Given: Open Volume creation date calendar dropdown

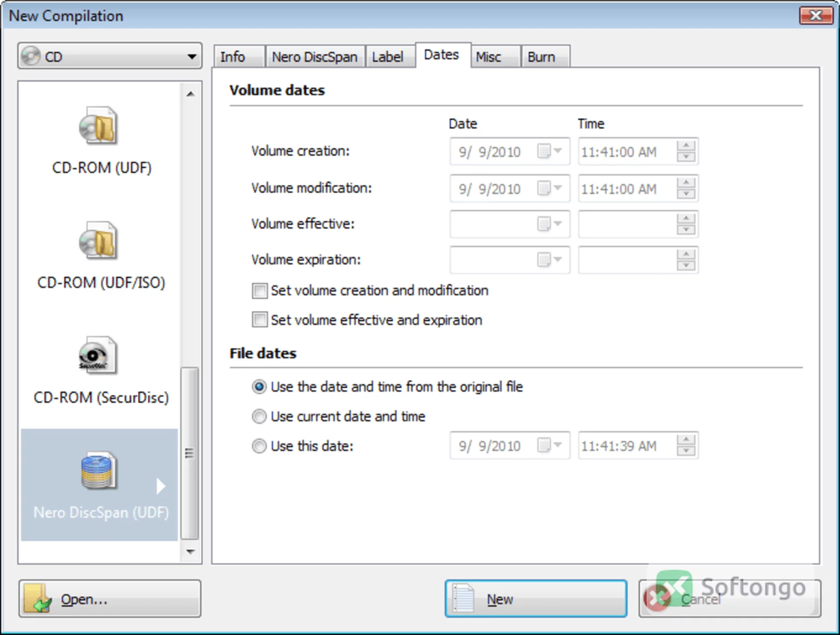Looking at the screenshot, I should coord(549,151).
